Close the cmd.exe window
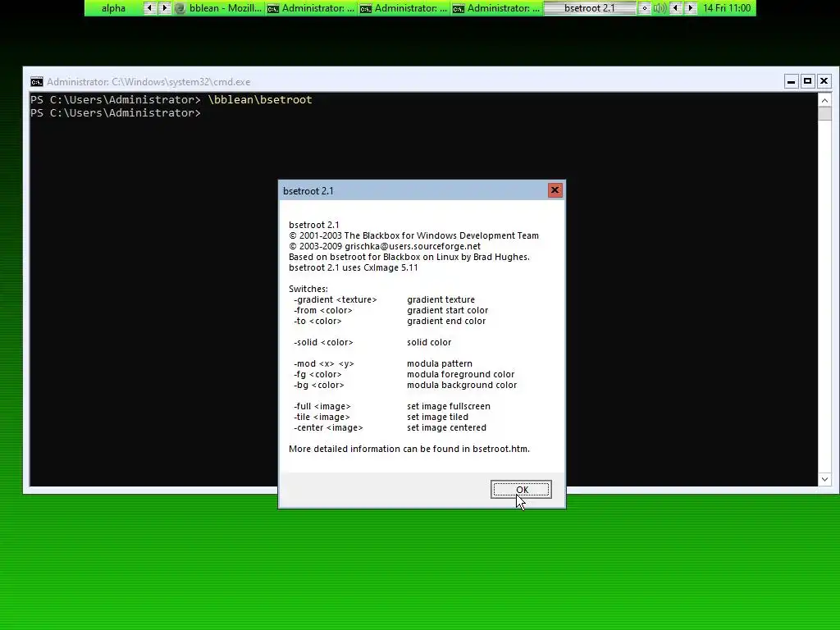The width and height of the screenshot is (840, 630). click(824, 81)
